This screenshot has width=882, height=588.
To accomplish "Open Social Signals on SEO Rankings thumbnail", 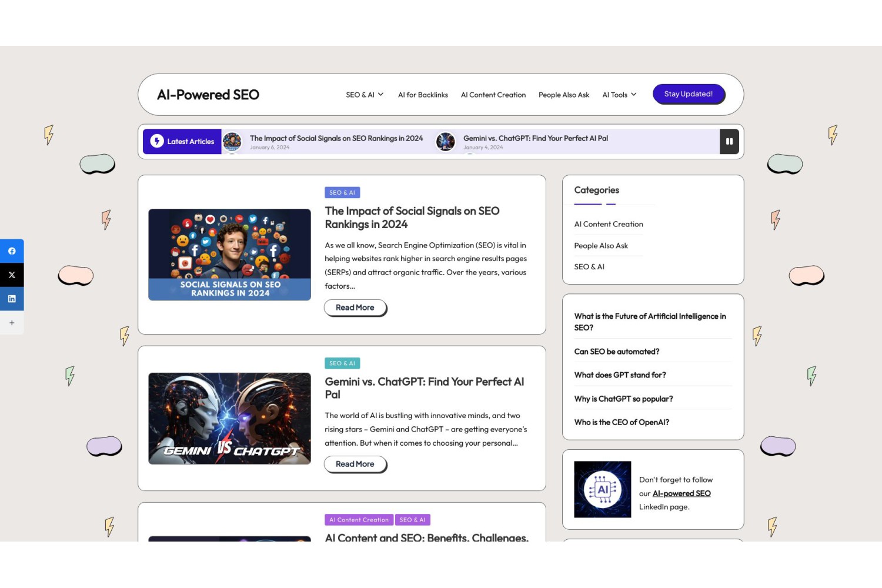I will click(229, 255).
